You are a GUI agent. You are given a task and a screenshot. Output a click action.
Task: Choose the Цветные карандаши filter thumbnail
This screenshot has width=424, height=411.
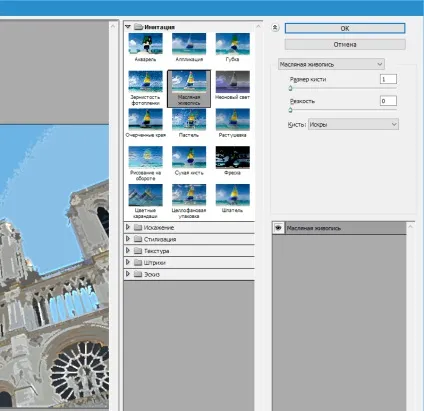tap(146, 195)
